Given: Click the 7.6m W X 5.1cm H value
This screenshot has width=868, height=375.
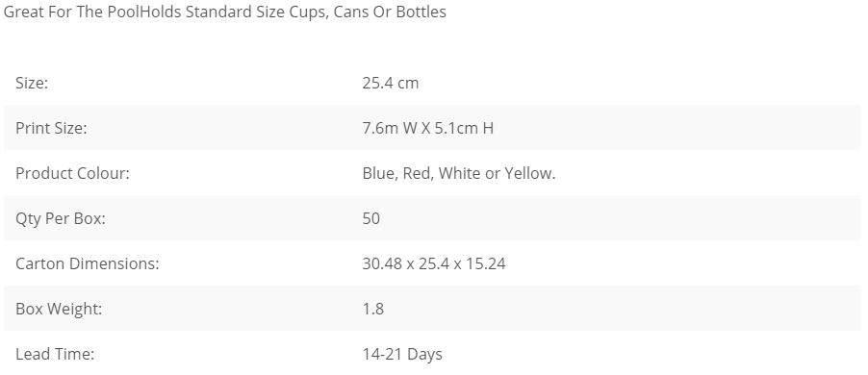Looking at the screenshot, I should coord(428,128).
